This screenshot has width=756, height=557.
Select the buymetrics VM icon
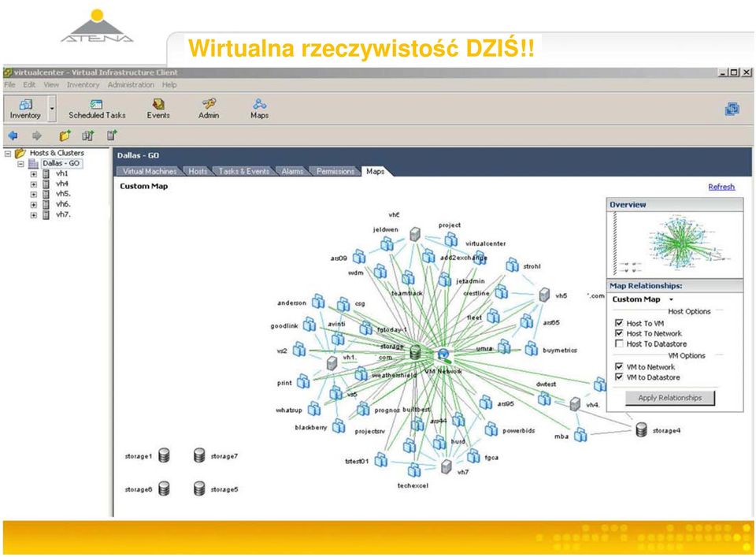532,349
